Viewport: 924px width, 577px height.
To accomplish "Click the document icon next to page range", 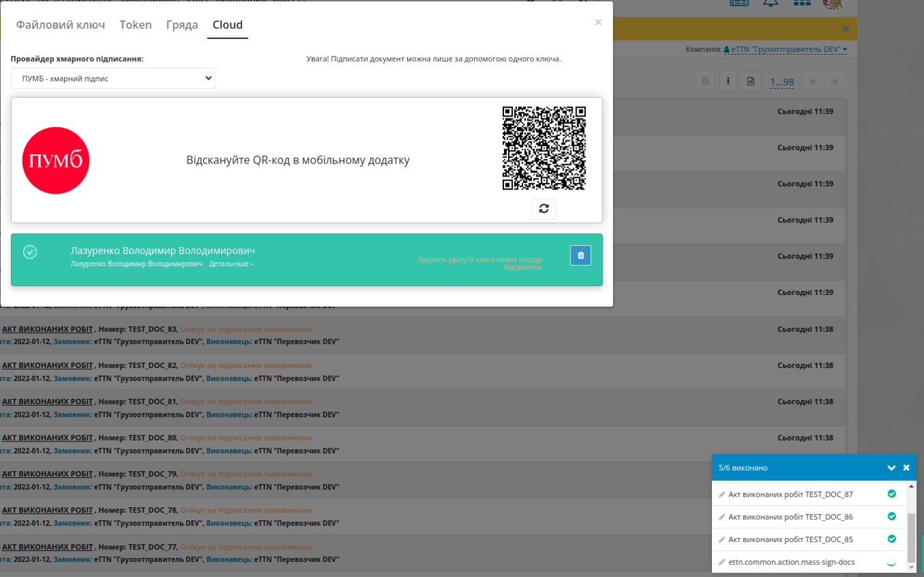I will (751, 81).
